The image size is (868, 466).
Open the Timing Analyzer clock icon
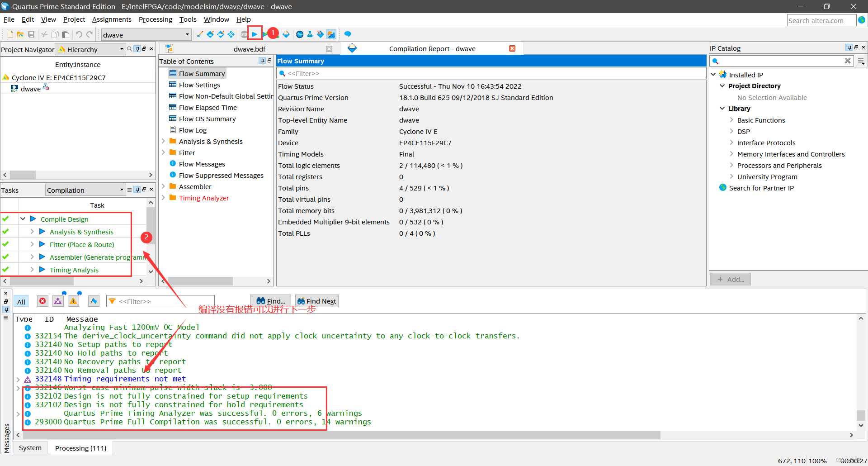(x=299, y=34)
